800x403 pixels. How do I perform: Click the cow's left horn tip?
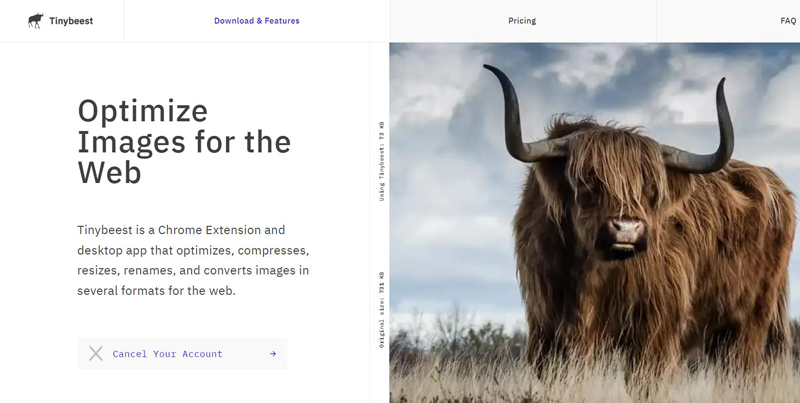point(489,69)
